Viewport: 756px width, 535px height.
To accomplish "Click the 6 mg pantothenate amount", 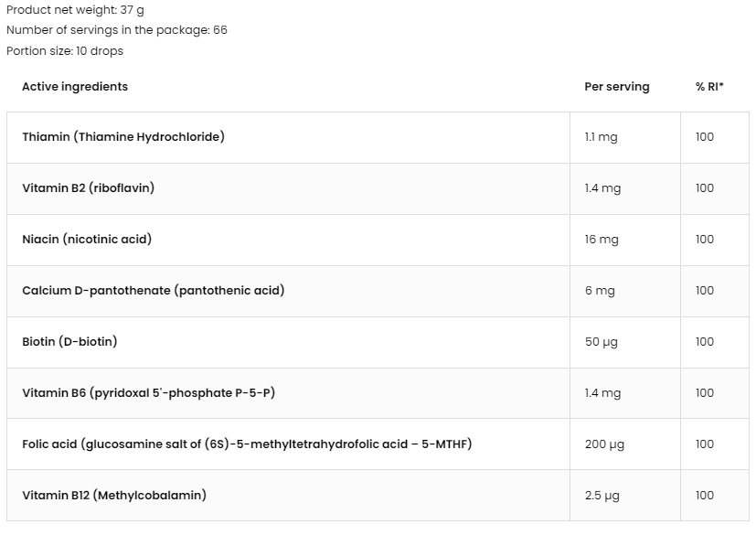I will pyautogui.click(x=600, y=291).
